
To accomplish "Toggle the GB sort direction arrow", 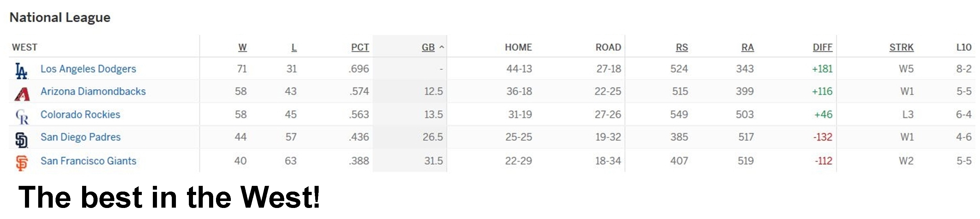I will (442, 47).
